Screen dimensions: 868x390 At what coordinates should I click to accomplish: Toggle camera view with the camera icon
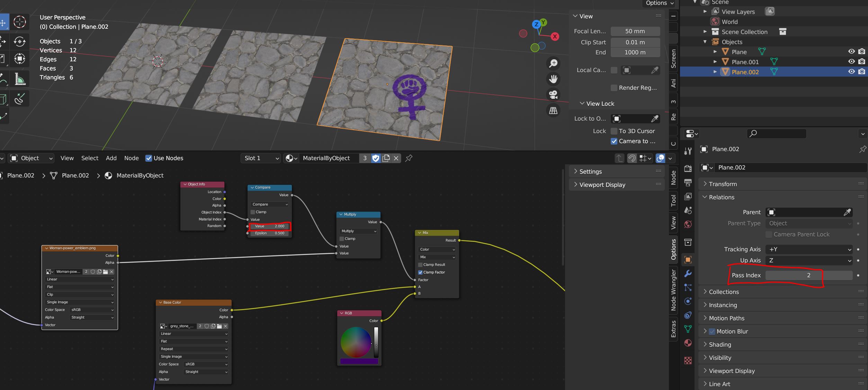click(553, 95)
